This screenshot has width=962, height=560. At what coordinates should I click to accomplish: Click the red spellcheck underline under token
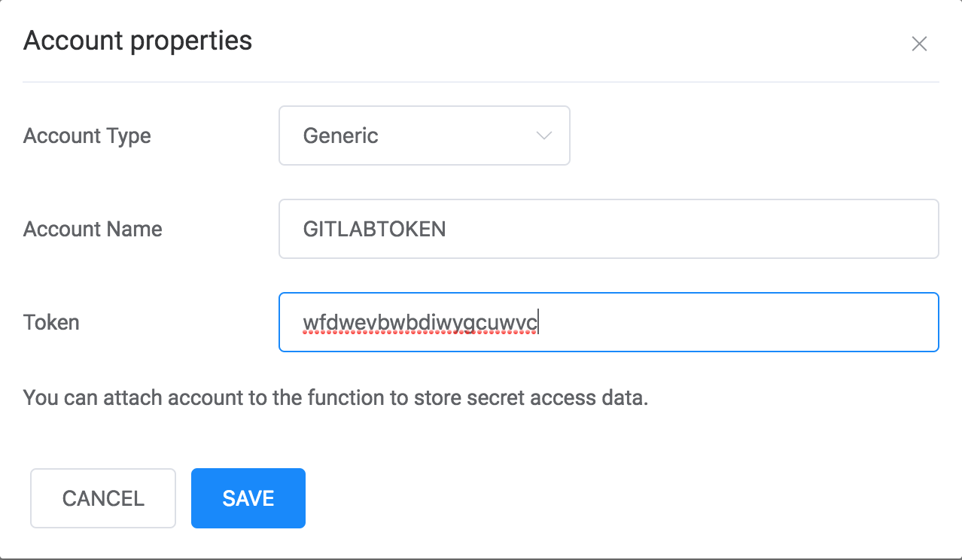click(419, 333)
